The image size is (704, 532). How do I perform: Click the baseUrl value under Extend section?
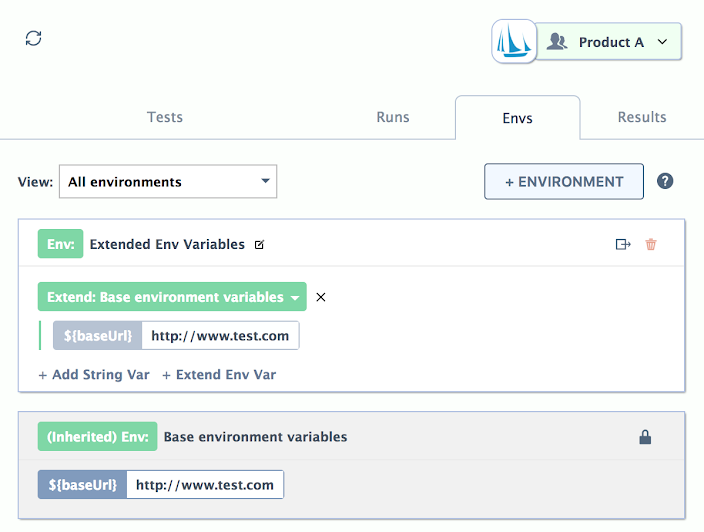(x=220, y=335)
